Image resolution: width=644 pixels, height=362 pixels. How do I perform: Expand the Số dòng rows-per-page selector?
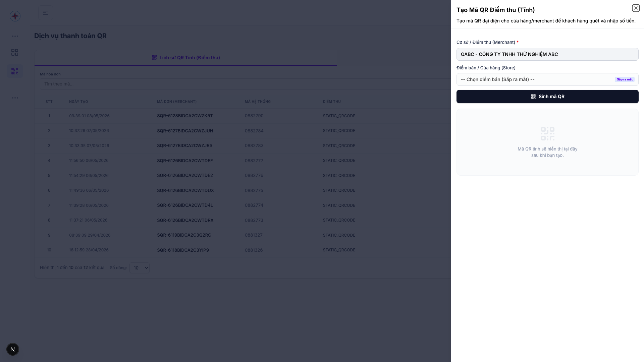(x=140, y=268)
